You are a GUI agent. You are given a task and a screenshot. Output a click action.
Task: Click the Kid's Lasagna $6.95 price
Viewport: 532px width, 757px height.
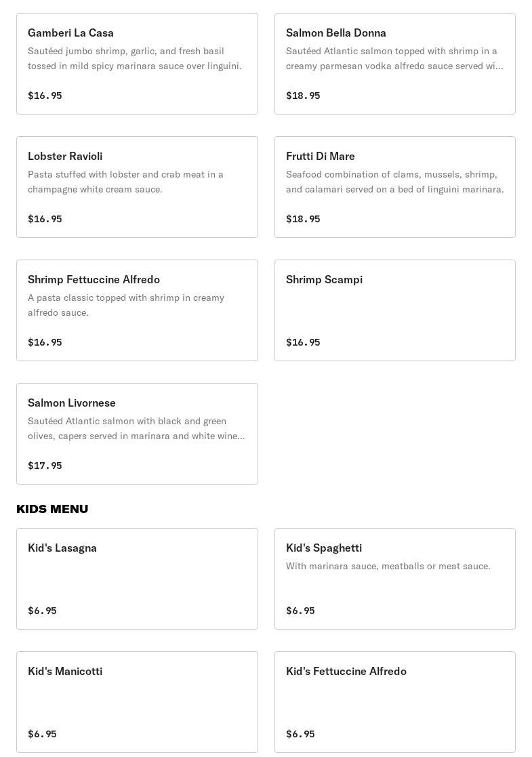42,611
